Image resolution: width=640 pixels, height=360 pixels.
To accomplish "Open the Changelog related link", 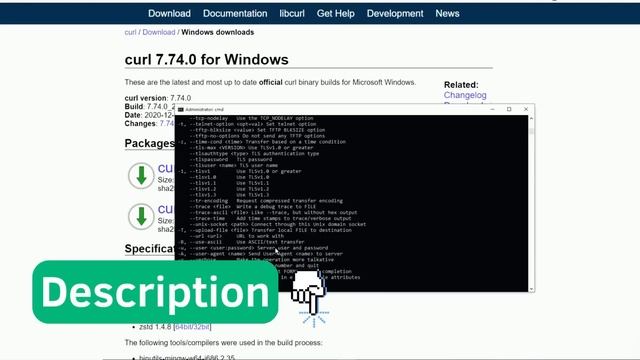I will [x=465, y=95].
